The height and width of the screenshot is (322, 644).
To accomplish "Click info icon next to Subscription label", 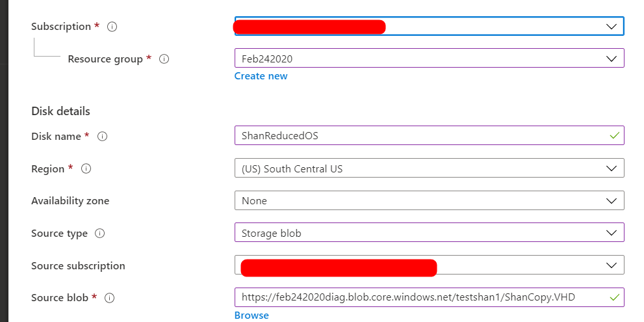I will (112, 27).
